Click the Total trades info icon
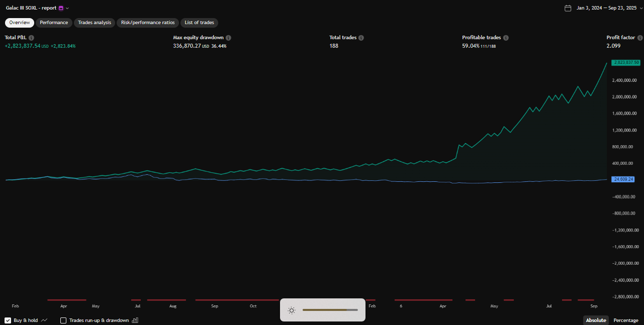644x325 pixels. [x=361, y=38]
